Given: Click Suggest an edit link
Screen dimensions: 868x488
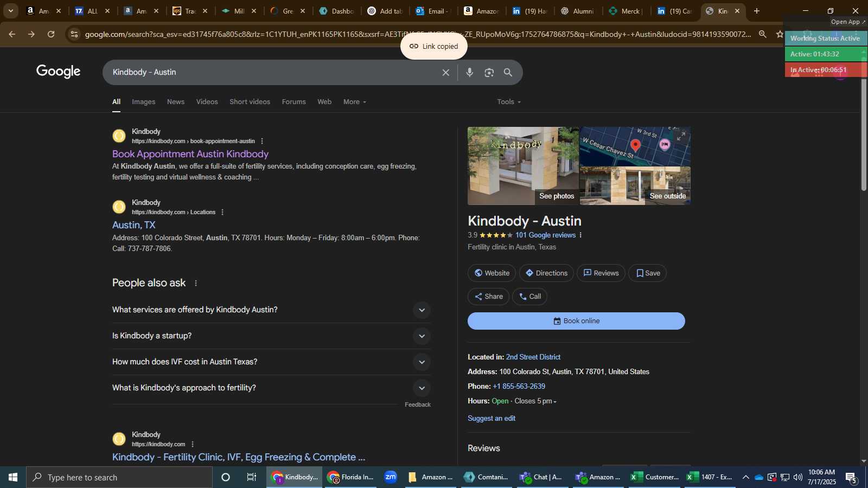Looking at the screenshot, I should [x=492, y=419].
